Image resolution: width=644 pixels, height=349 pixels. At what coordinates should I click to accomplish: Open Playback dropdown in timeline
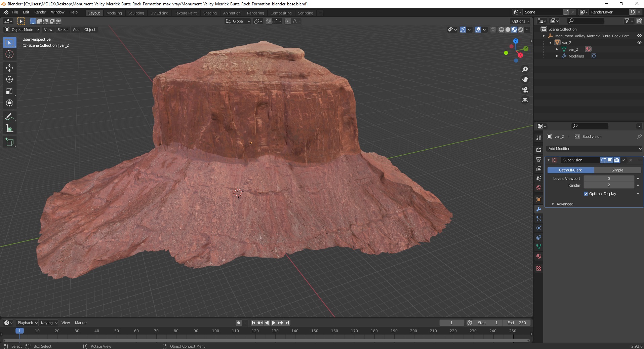point(27,323)
